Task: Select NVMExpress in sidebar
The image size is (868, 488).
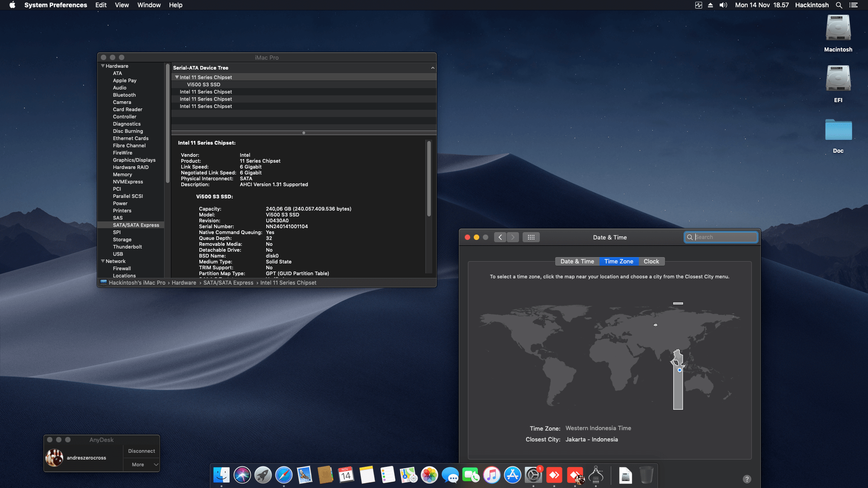Action: point(128,182)
